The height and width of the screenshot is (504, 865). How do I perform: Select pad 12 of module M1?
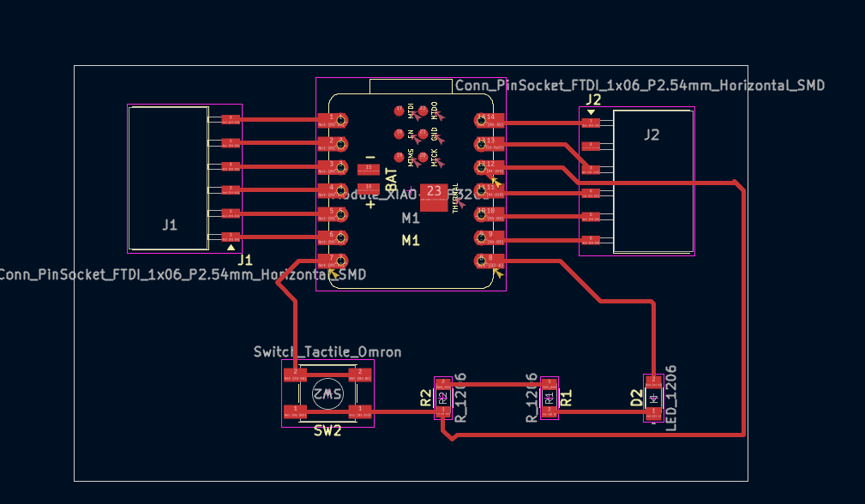click(490, 166)
